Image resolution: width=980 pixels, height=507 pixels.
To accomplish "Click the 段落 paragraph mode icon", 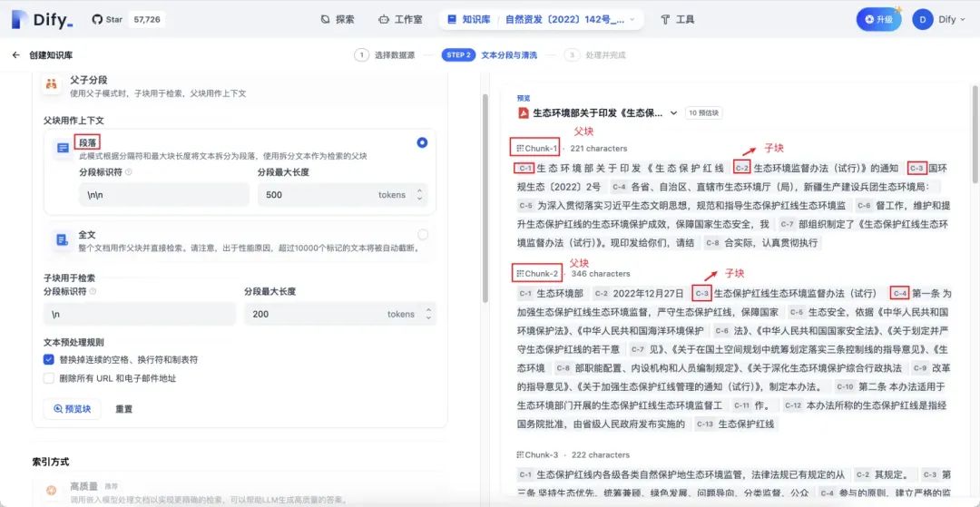I will 64,148.
